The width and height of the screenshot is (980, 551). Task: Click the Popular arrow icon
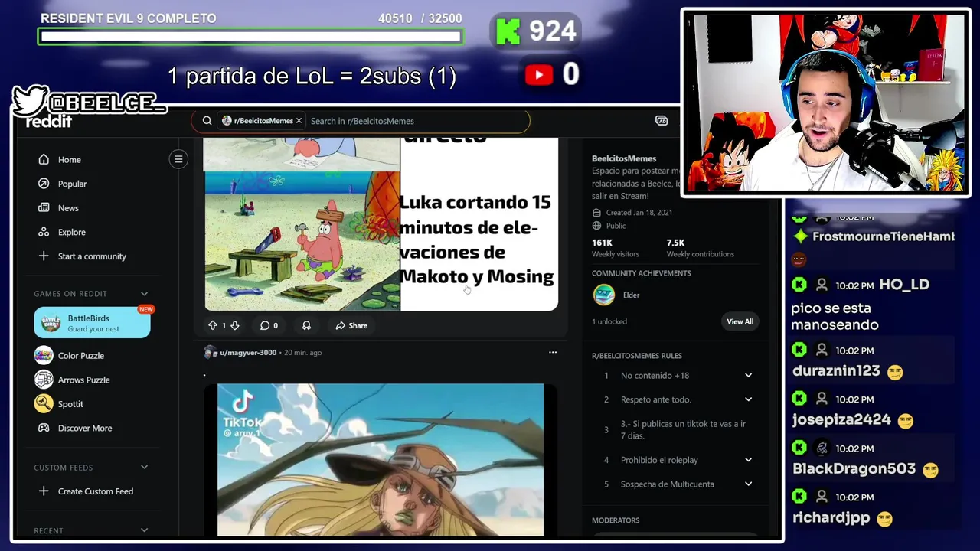[x=44, y=184]
